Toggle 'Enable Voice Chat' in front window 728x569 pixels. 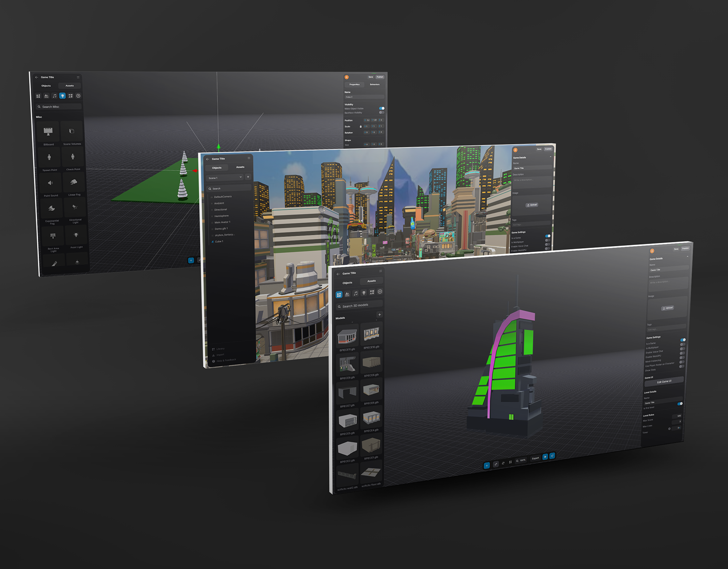pos(682,349)
